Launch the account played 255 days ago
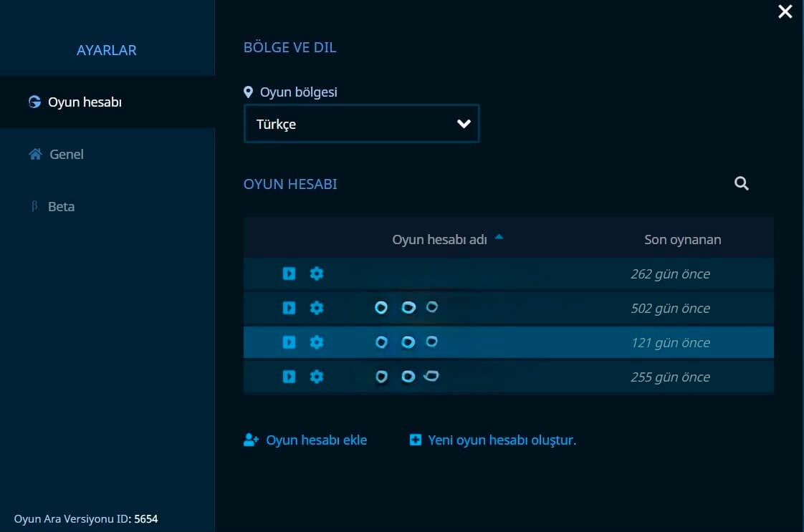804x532 pixels. 289,377
